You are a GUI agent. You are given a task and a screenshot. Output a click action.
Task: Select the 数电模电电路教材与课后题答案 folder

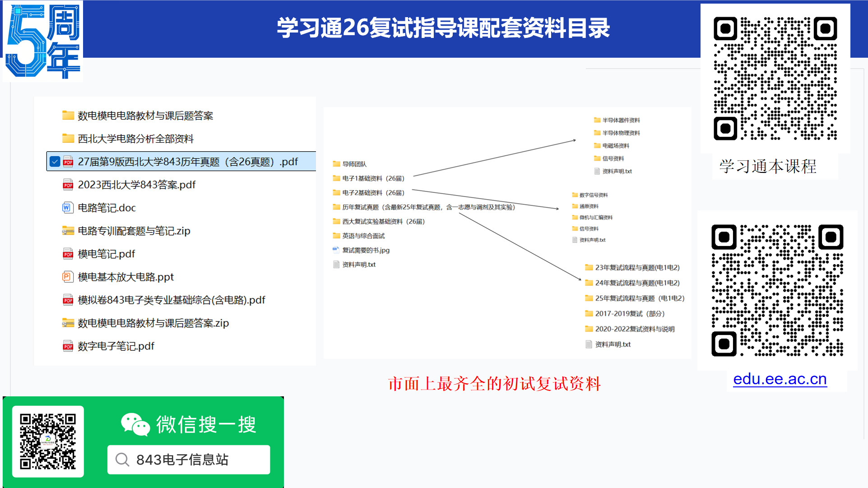click(145, 116)
